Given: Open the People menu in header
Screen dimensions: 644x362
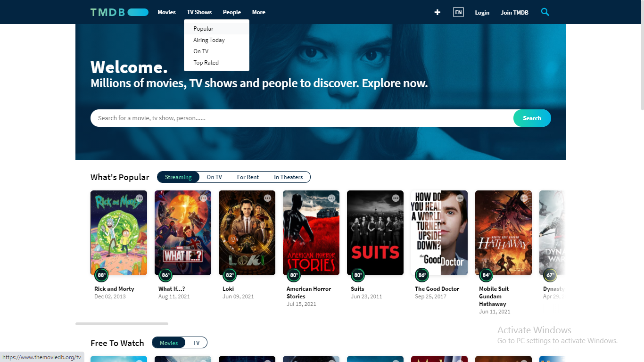Looking at the screenshot, I should point(232,12).
